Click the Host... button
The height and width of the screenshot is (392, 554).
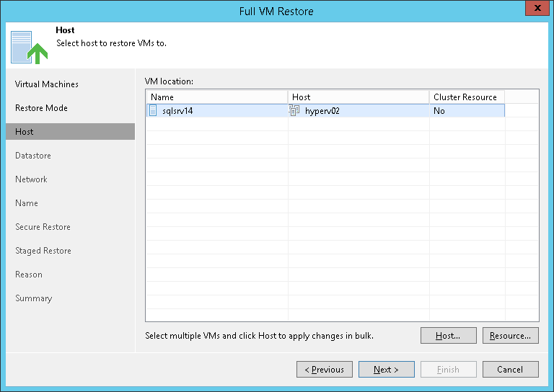449,336
